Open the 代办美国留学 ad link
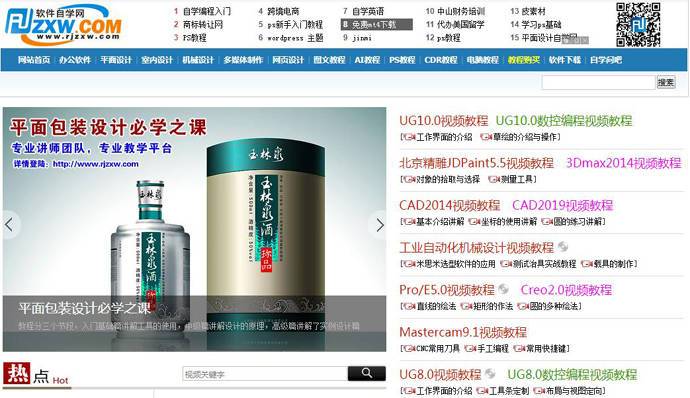This screenshot has height=398, width=690. click(x=461, y=25)
